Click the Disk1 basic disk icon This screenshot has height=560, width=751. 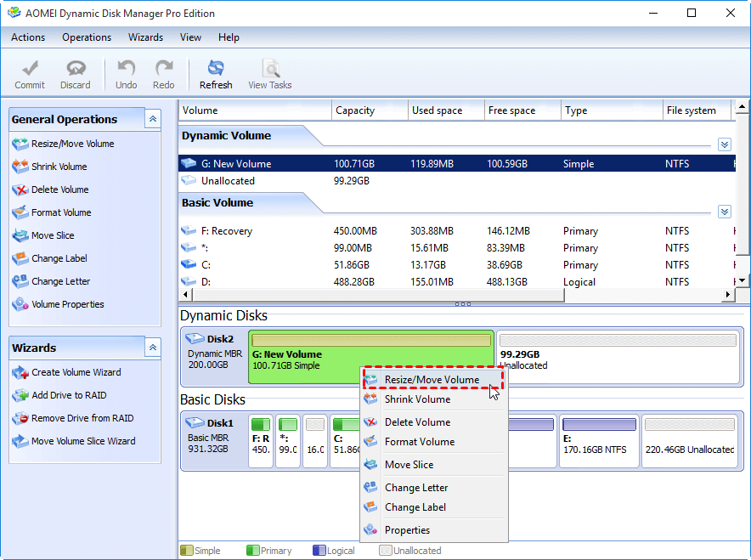point(195,422)
